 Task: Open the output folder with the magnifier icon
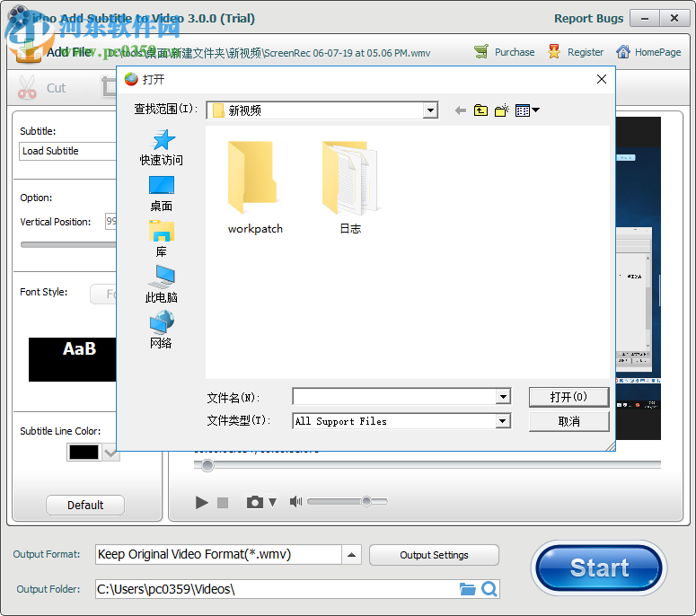coord(489,589)
